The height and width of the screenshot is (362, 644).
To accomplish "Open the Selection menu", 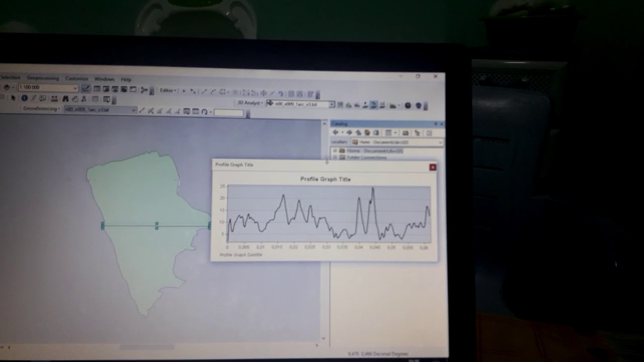I will [10, 78].
